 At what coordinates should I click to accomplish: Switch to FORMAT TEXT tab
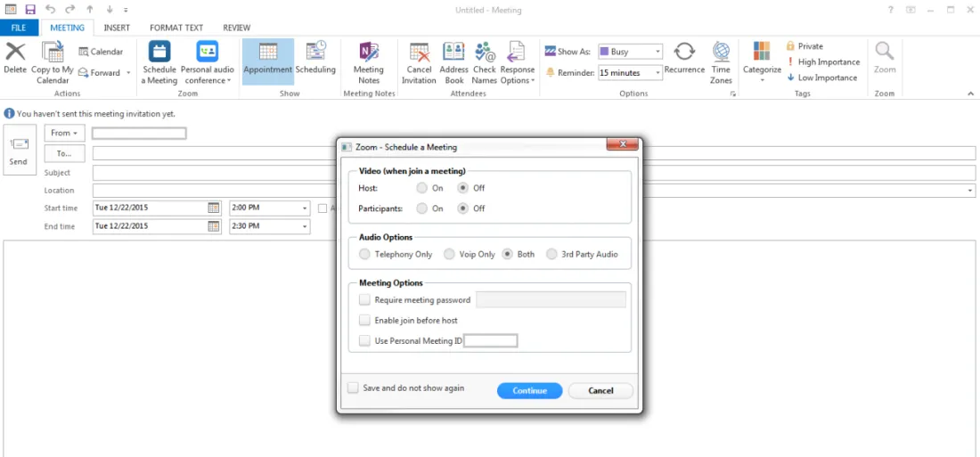[x=176, y=28]
